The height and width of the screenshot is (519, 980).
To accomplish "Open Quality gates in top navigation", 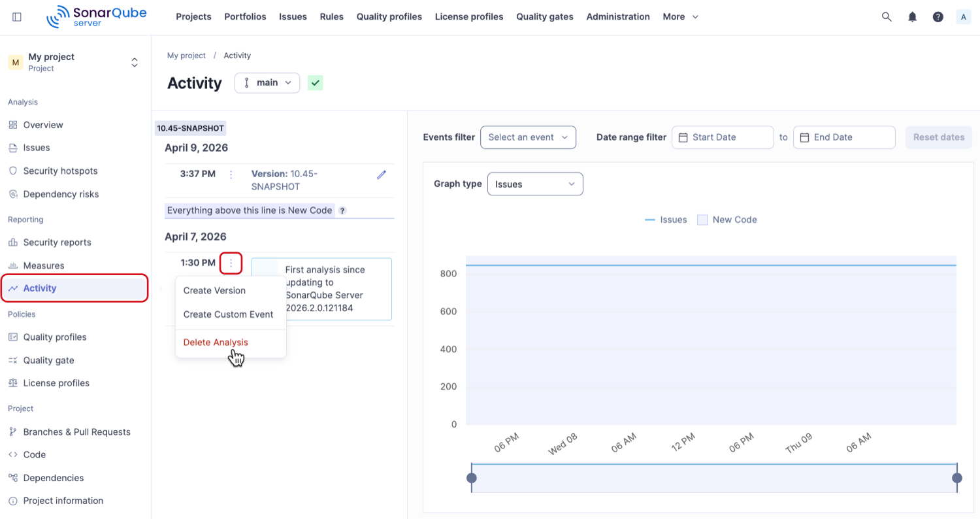I will [x=545, y=17].
